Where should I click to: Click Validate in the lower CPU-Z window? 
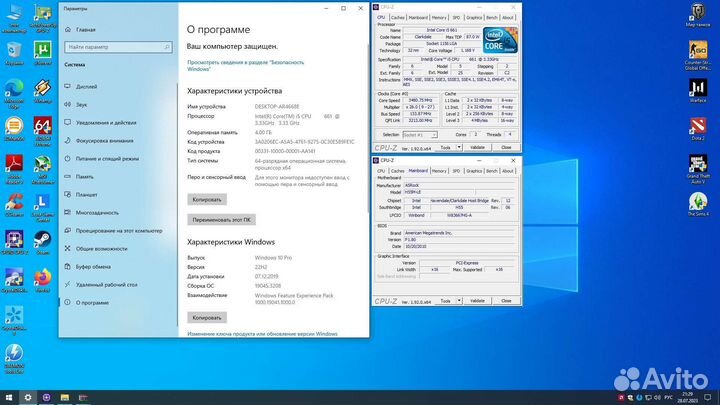coord(477,301)
